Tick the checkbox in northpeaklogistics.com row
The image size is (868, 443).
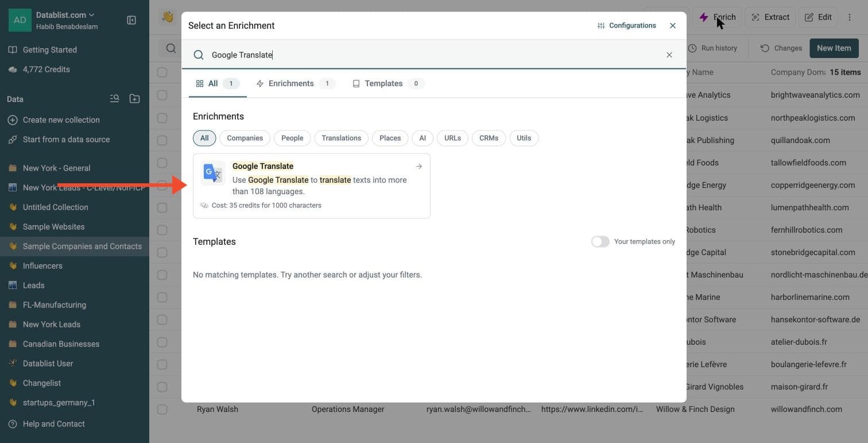click(x=162, y=118)
